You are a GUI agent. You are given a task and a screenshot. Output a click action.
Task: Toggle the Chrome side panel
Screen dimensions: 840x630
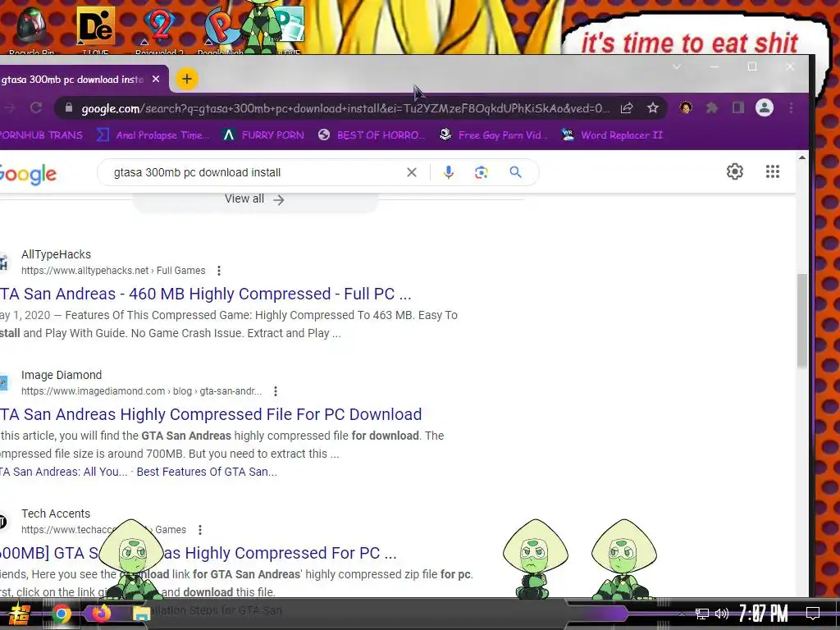738,108
